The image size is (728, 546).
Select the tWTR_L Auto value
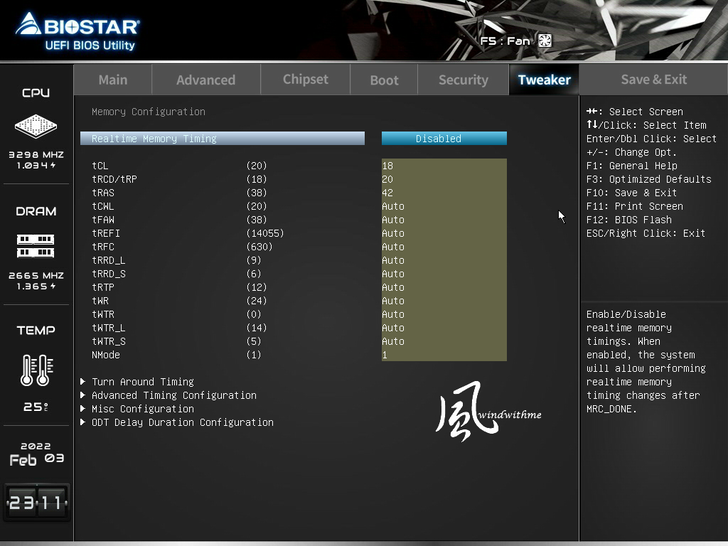pyautogui.click(x=444, y=327)
